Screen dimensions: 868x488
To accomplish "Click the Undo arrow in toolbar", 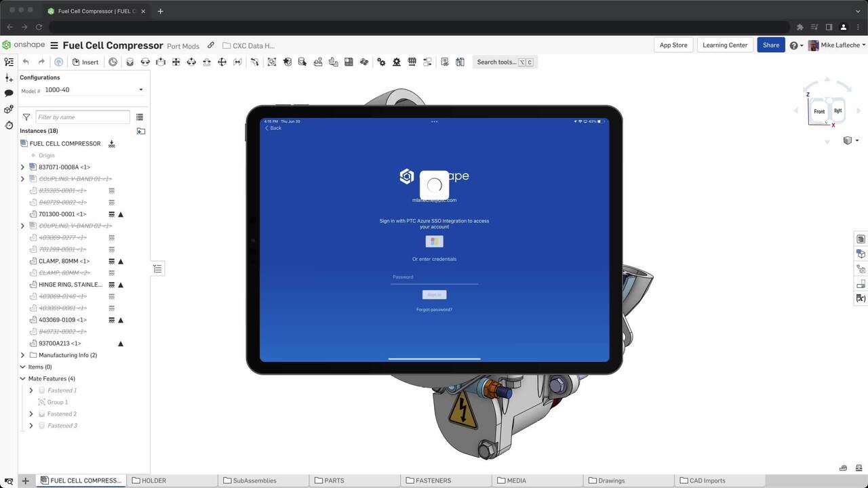I will [x=26, y=62].
